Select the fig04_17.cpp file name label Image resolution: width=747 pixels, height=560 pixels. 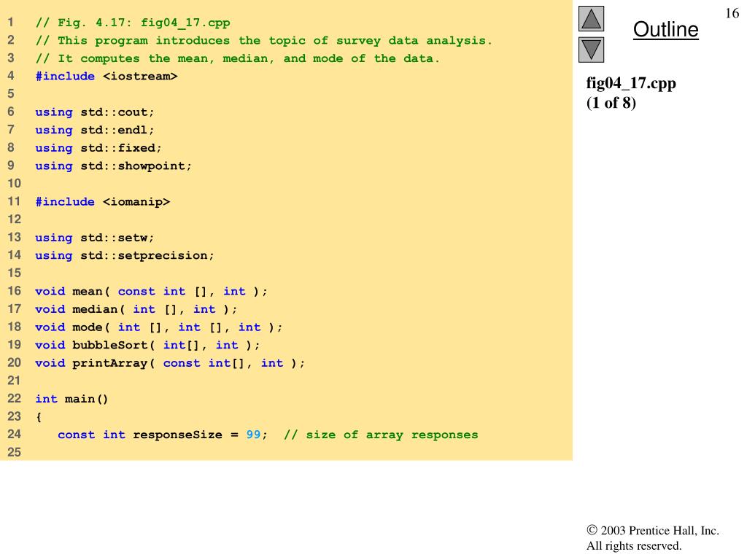631,83
